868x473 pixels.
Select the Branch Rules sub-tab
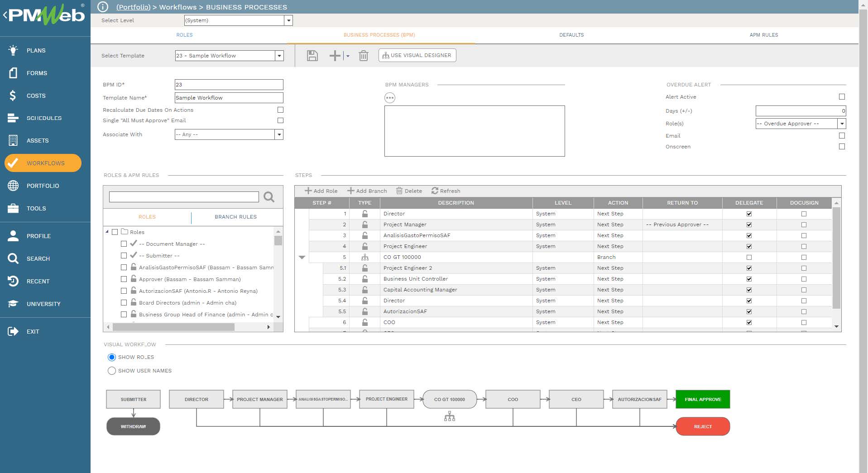click(x=235, y=217)
